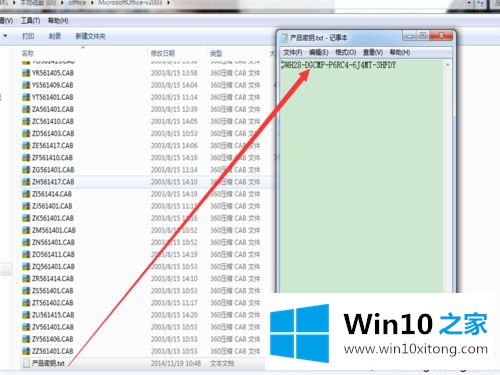Select the ZQ561401.CAB file icon
This screenshot has height=375, width=500.
click(26, 266)
